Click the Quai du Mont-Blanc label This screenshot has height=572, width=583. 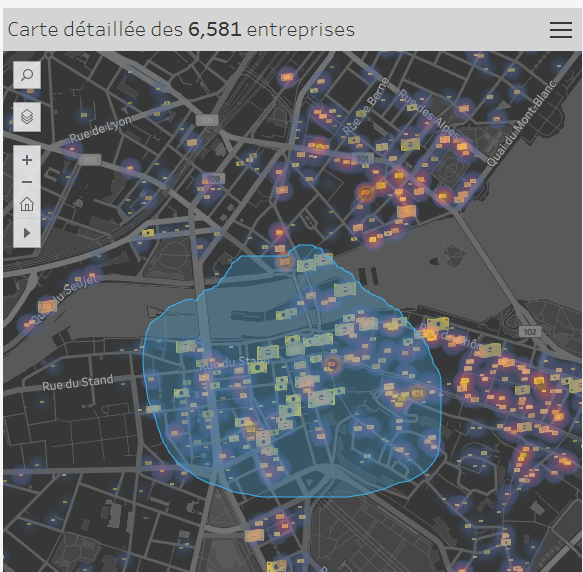click(x=521, y=124)
